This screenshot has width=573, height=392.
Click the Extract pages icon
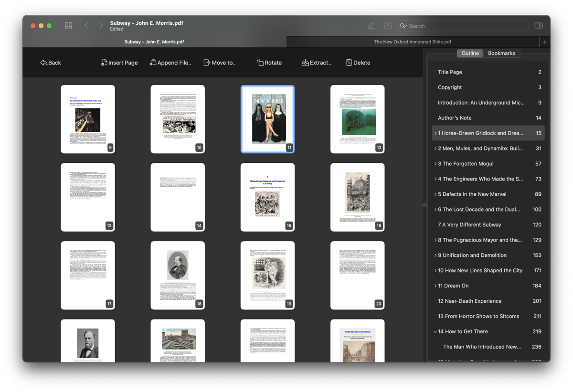pos(305,63)
